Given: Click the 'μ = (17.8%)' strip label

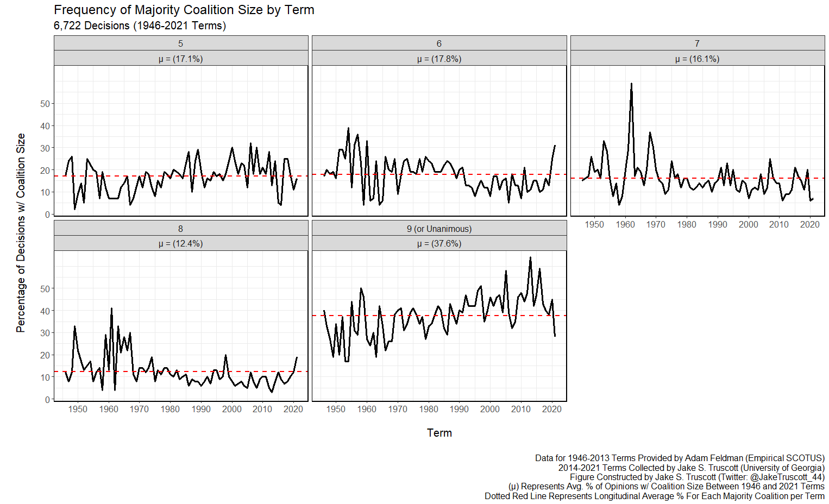Looking at the screenshot, I should coord(439,59).
